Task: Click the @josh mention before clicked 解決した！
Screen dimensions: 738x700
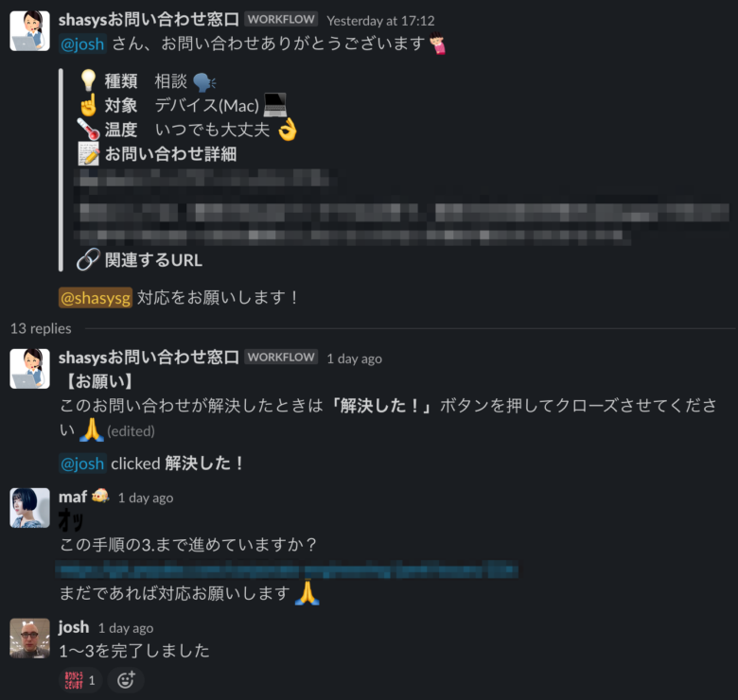Action: click(x=82, y=464)
